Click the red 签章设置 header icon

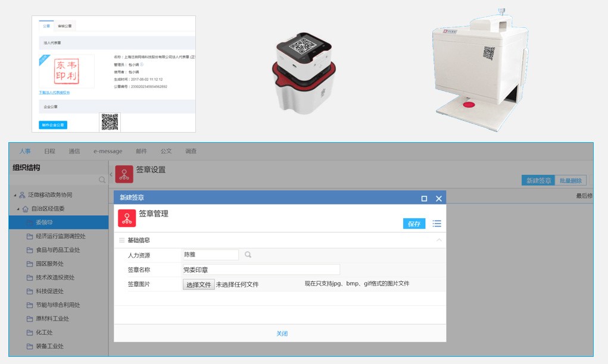124,174
